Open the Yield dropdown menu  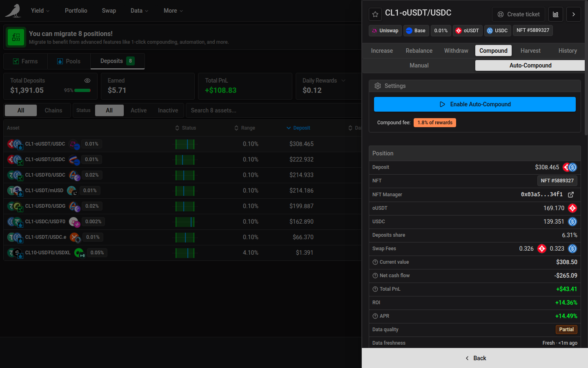[x=40, y=11]
